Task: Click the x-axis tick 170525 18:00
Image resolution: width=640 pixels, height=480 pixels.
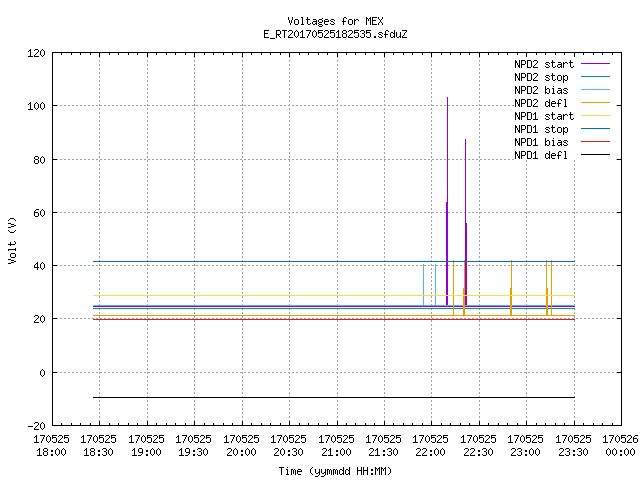Action: click(51, 446)
